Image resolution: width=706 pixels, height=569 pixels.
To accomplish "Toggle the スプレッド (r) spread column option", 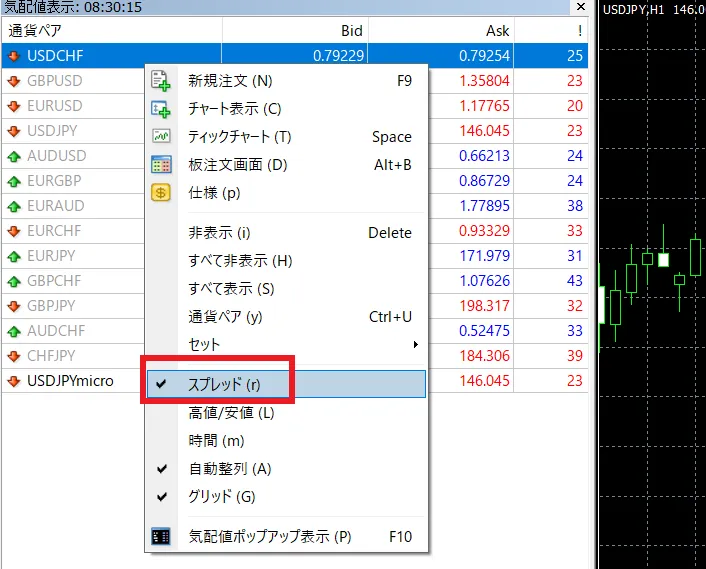I will (286, 384).
